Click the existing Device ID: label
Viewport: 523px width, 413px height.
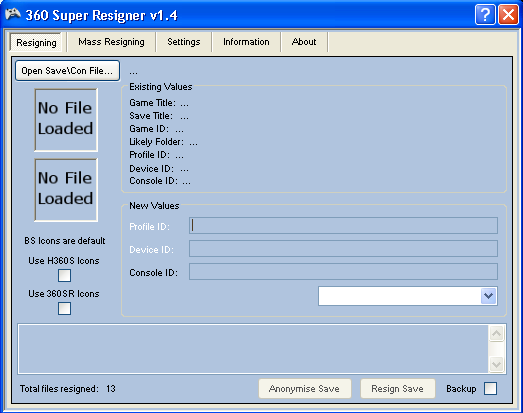point(151,169)
